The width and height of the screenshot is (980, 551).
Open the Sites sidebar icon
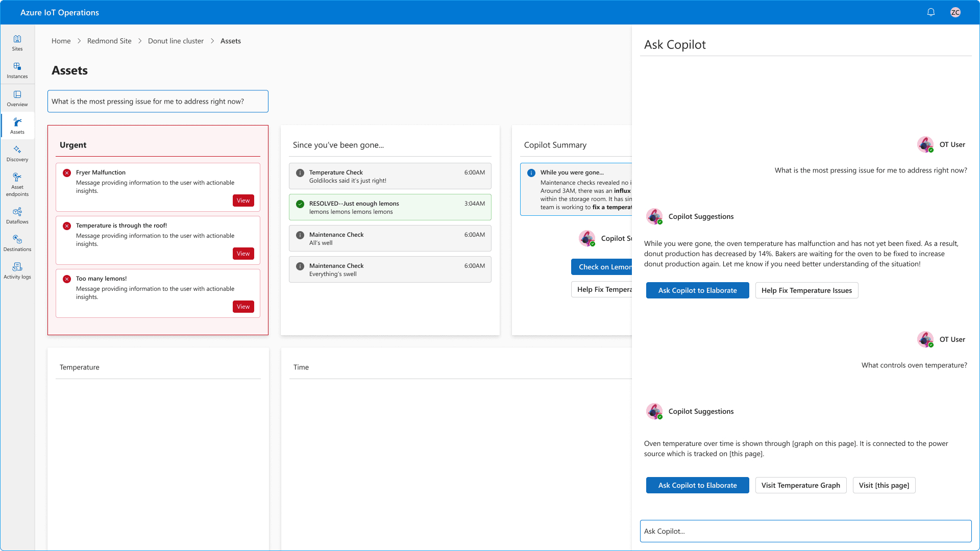pos(17,42)
